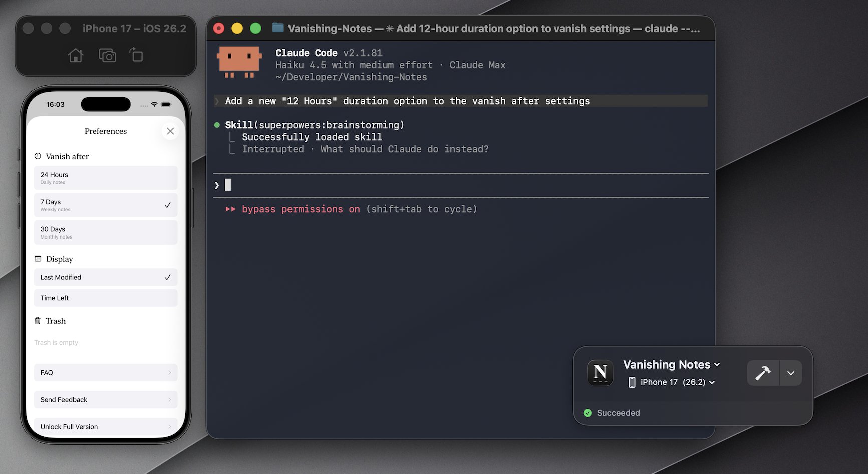This screenshot has width=868, height=474.
Task: Select the 7 Days vanish option
Action: pos(106,205)
